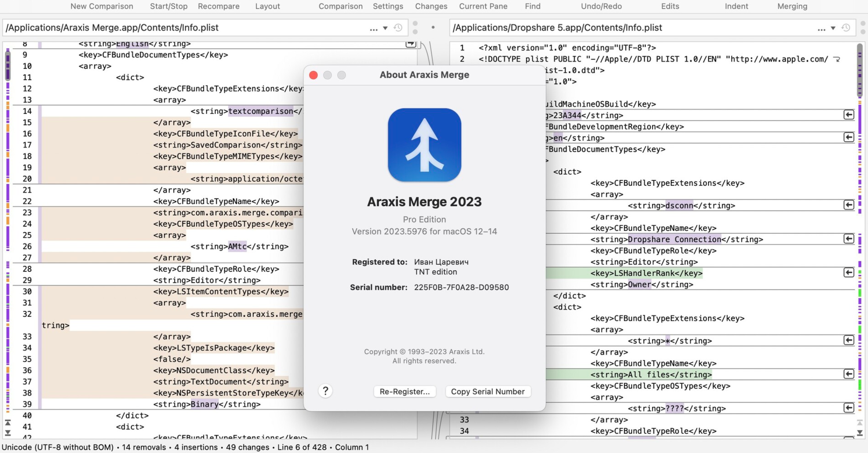
Task: Click the merge-left arrow on the en string row
Action: 849,138
